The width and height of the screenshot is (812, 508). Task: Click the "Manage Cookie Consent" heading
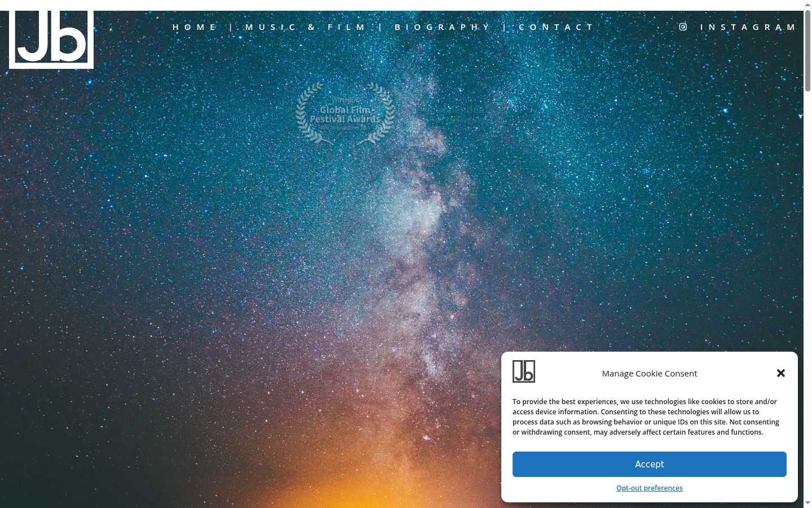(650, 373)
